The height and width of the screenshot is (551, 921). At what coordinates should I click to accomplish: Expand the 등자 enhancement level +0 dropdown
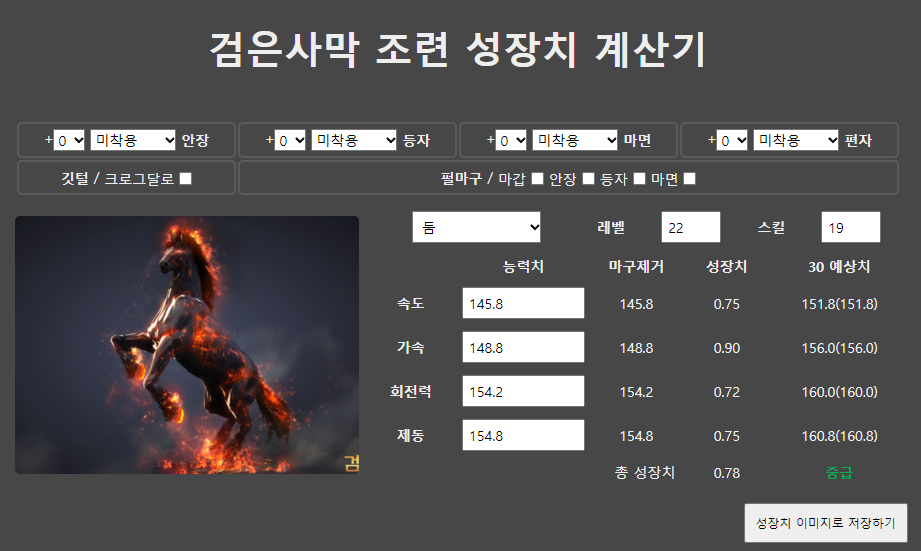click(291, 141)
